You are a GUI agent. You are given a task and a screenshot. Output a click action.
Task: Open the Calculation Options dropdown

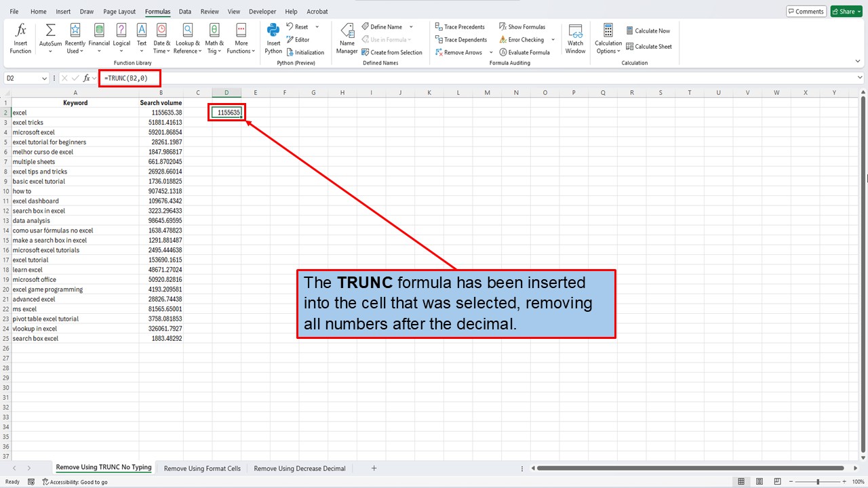coord(608,39)
